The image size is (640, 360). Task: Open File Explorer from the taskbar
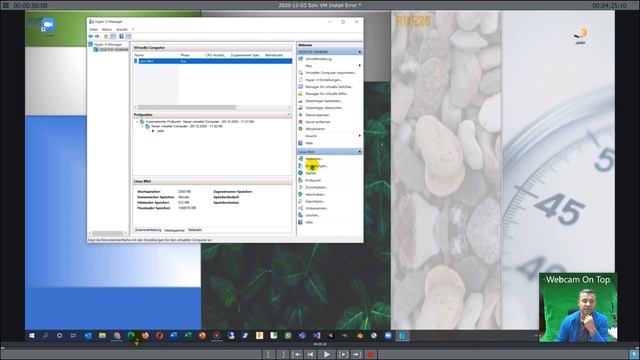(102, 336)
